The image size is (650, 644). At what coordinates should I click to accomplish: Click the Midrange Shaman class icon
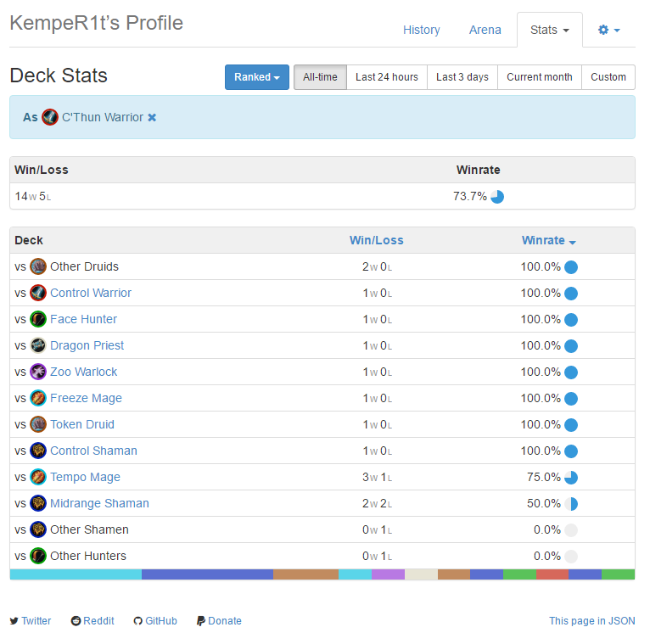point(38,503)
